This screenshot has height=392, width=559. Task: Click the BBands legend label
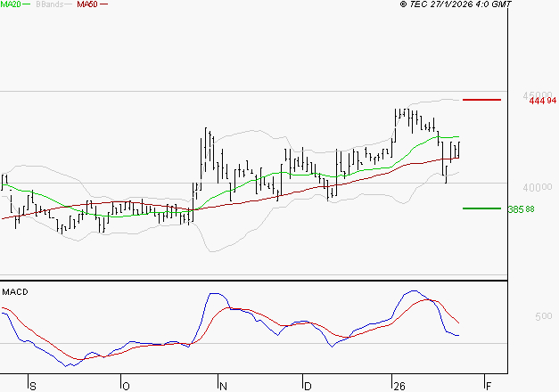[50, 4]
